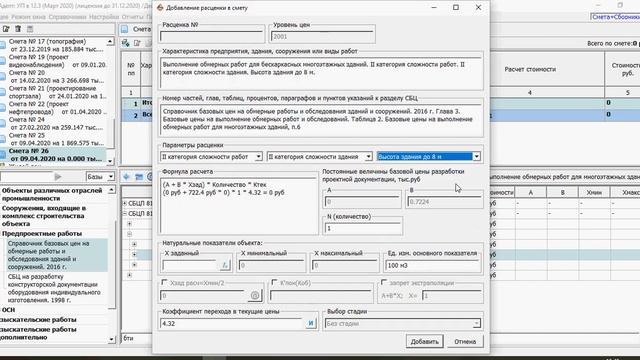This screenshot has width=640, height=360.
Task: Click down arrow of reference list scrollbar
Action: pos(112,339)
